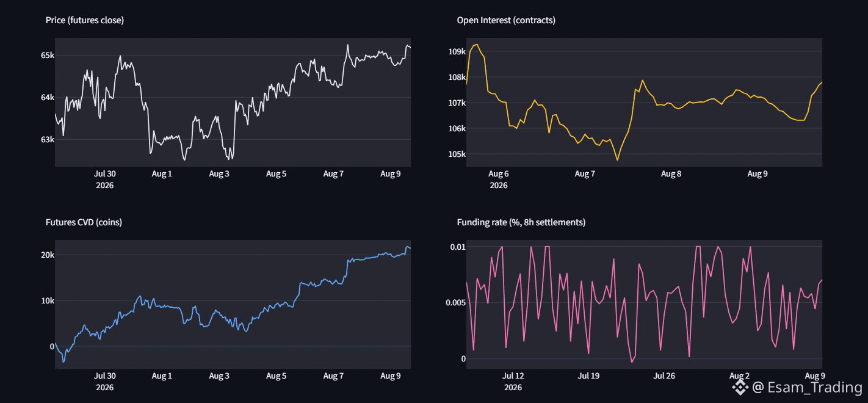Select 109k label on Open Interest axis
Viewport: 868px width, 403px height.
pyautogui.click(x=457, y=51)
